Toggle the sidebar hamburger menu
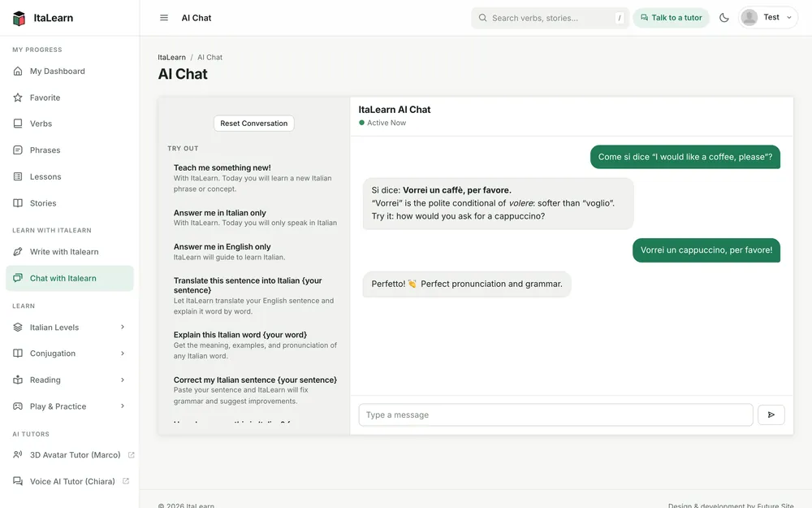The width and height of the screenshot is (812, 508). [x=164, y=18]
